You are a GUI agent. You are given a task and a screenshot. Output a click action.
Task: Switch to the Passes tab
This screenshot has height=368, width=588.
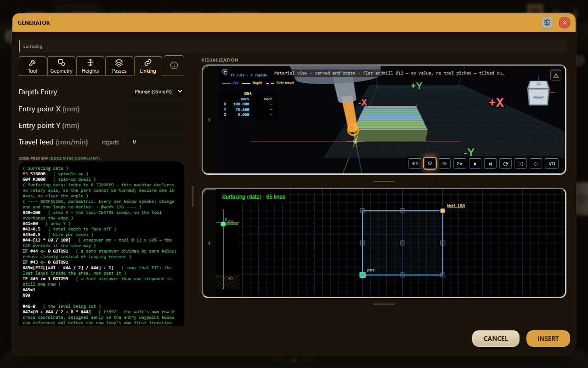(x=119, y=66)
